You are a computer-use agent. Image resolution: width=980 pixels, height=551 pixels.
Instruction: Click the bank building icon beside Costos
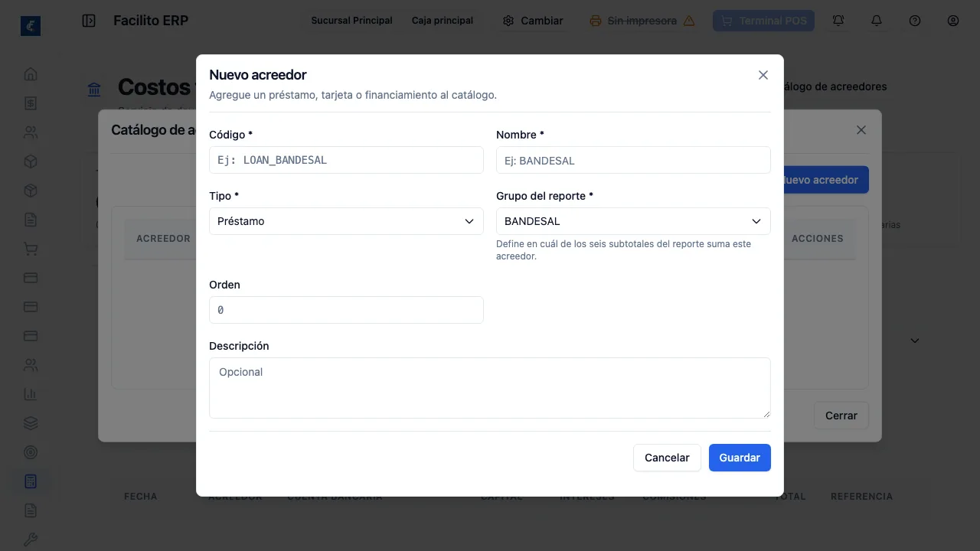pyautogui.click(x=94, y=90)
